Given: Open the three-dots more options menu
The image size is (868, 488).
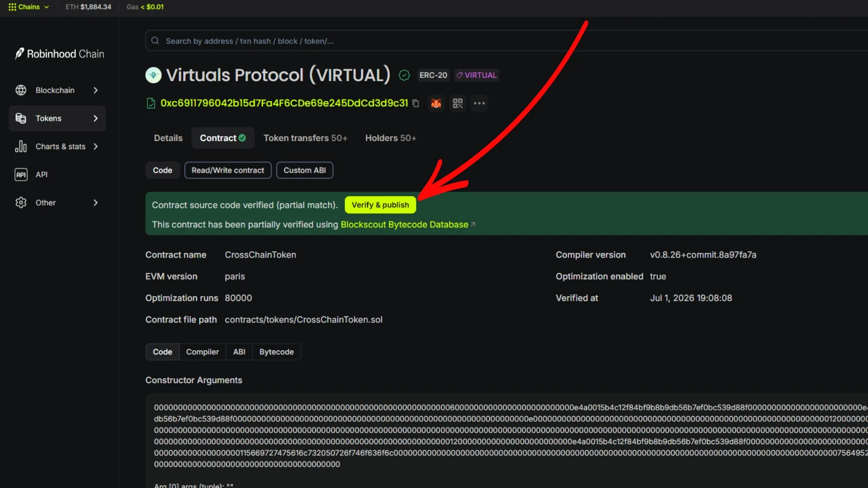Looking at the screenshot, I should click(x=479, y=103).
